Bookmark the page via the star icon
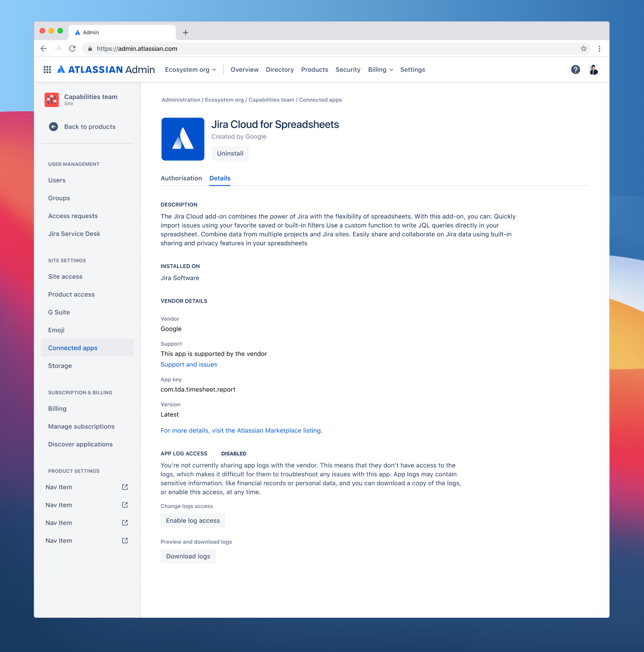 click(583, 48)
